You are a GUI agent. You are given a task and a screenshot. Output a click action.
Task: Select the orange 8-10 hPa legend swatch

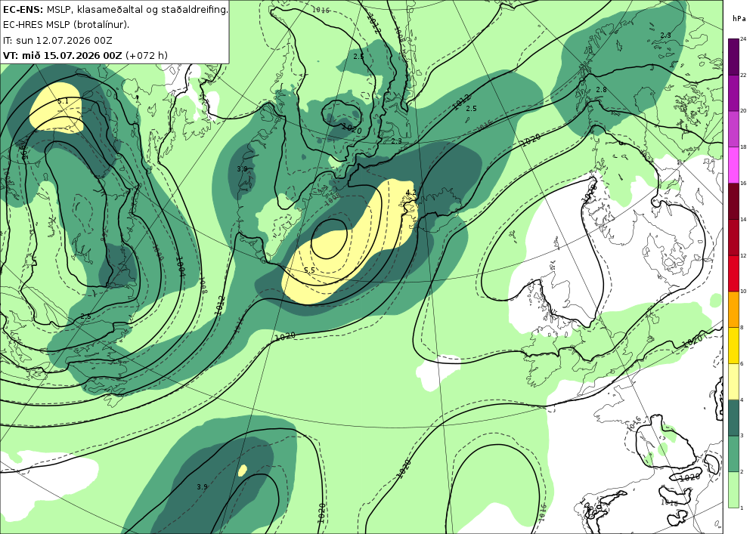tap(733, 309)
